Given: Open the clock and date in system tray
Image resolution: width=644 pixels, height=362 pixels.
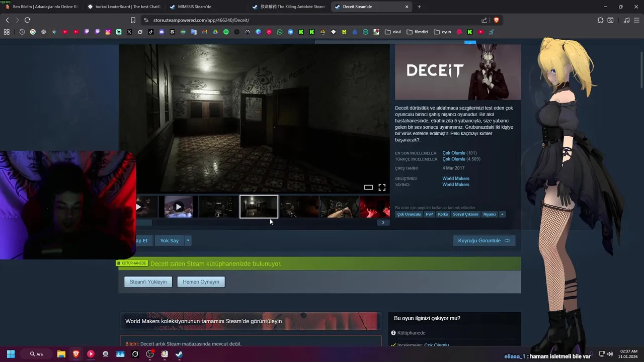Looking at the screenshot, I should coord(629,354).
